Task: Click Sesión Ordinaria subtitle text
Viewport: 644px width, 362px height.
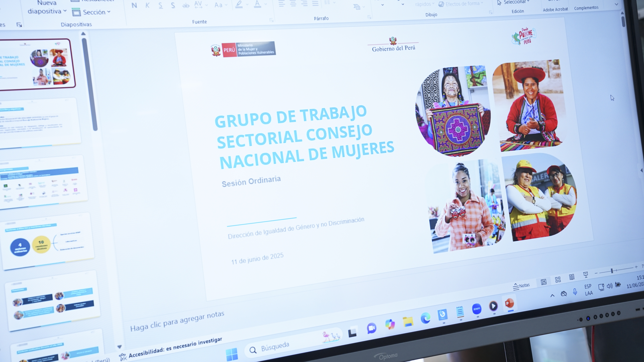Action: pyautogui.click(x=251, y=181)
